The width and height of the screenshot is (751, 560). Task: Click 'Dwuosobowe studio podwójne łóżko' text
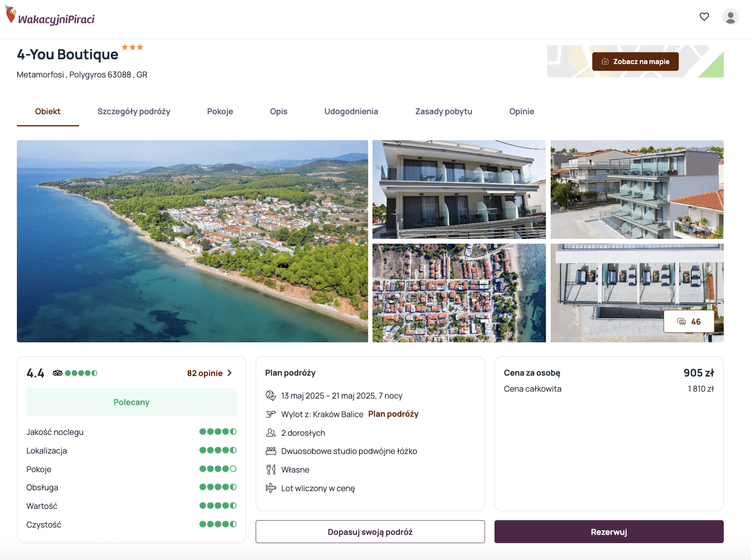pyautogui.click(x=349, y=451)
